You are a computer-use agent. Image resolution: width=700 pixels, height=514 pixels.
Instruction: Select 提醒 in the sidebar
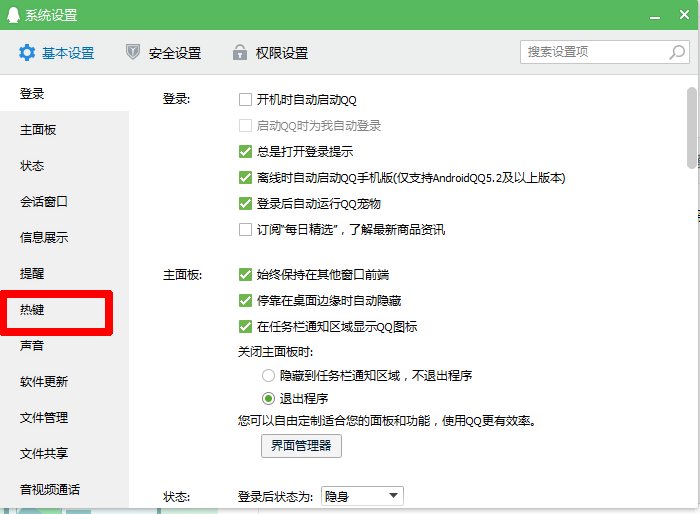point(64,273)
